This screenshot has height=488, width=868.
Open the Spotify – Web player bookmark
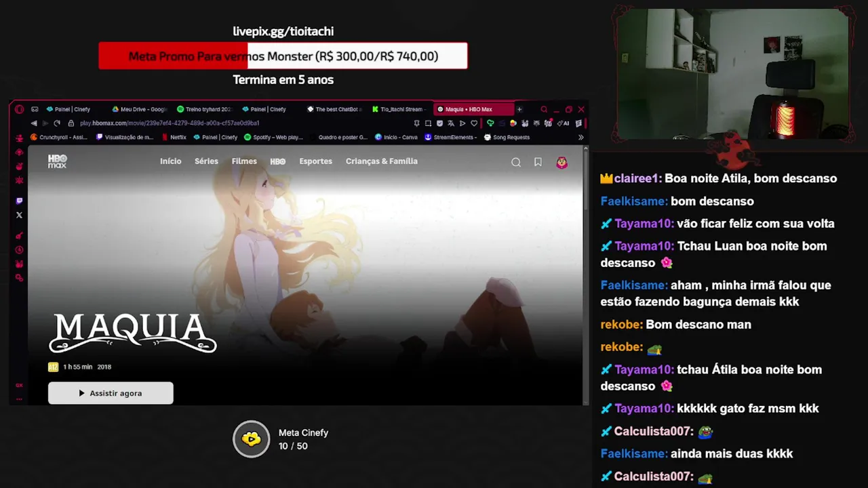coord(273,137)
